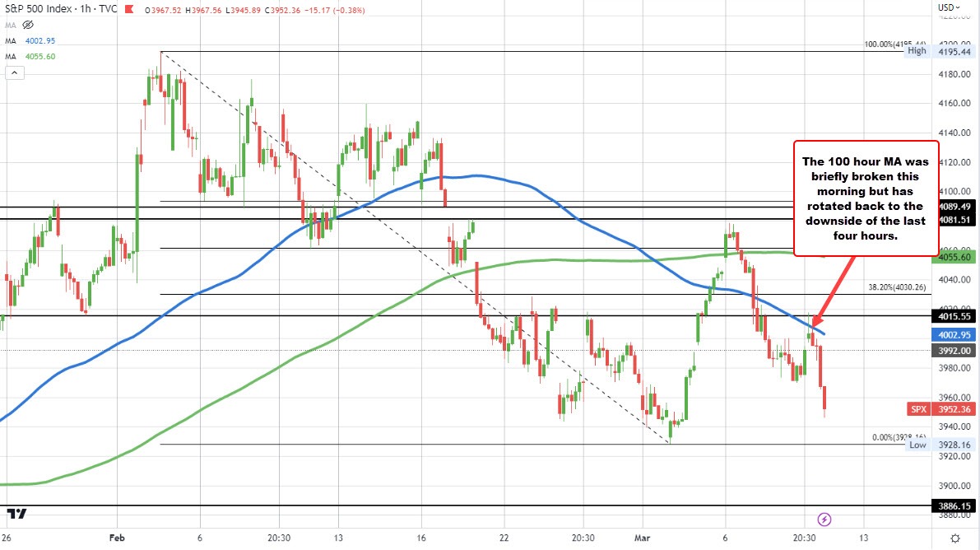This screenshot has width=980, height=550.
Task: Click the TradingView logo in the corner
Action: click(x=16, y=514)
